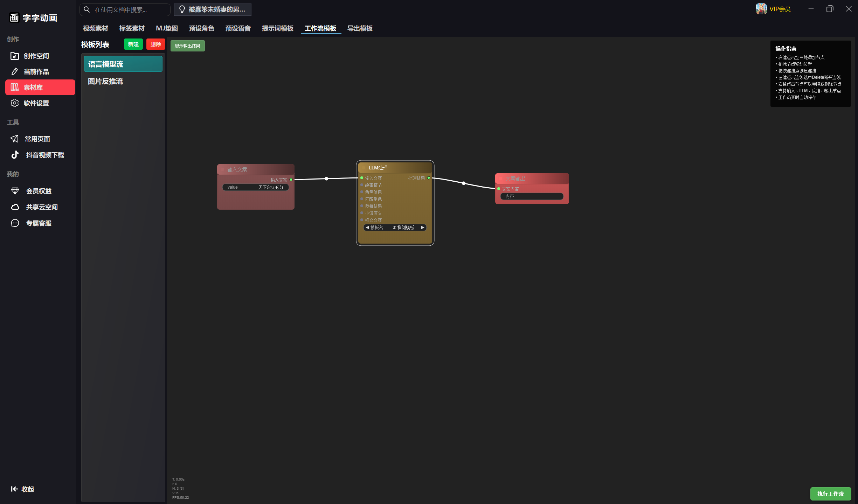Open 创作空间 from the sidebar
The width and height of the screenshot is (858, 504).
tap(36, 56)
